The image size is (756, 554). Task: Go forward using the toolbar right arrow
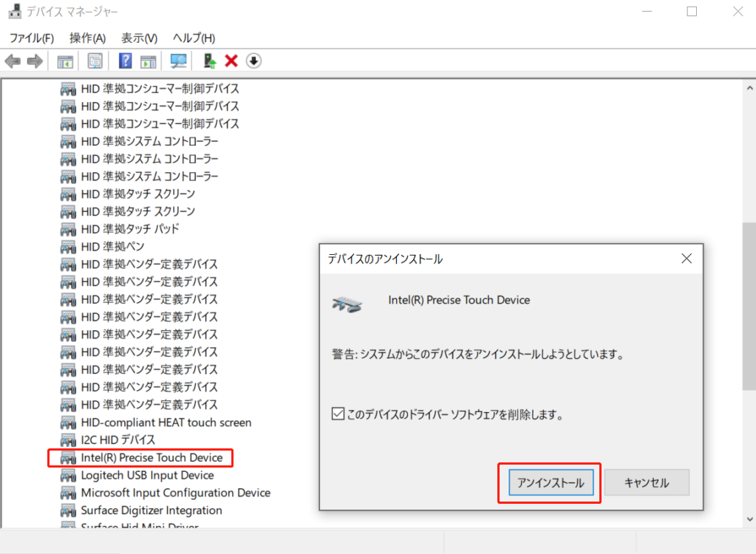(x=35, y=61)
